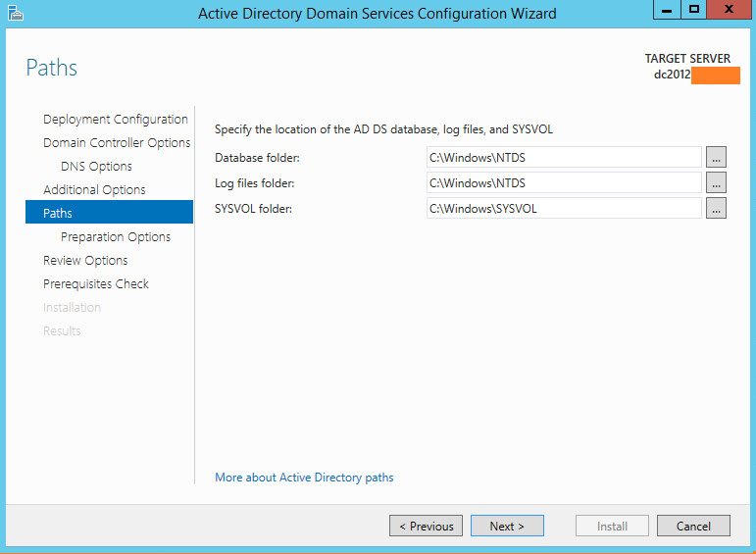Click the wizard icon in the title bar
The image size is (756, 554).
coord(14,13)
